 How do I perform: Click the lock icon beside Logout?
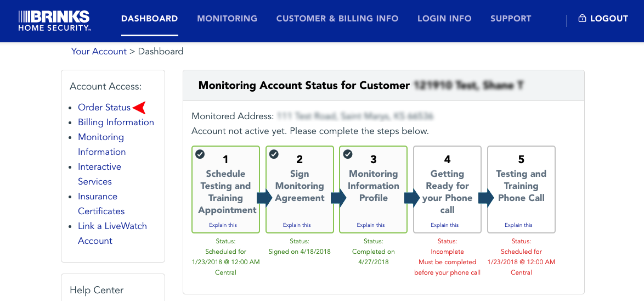click(x=581, y=19)
